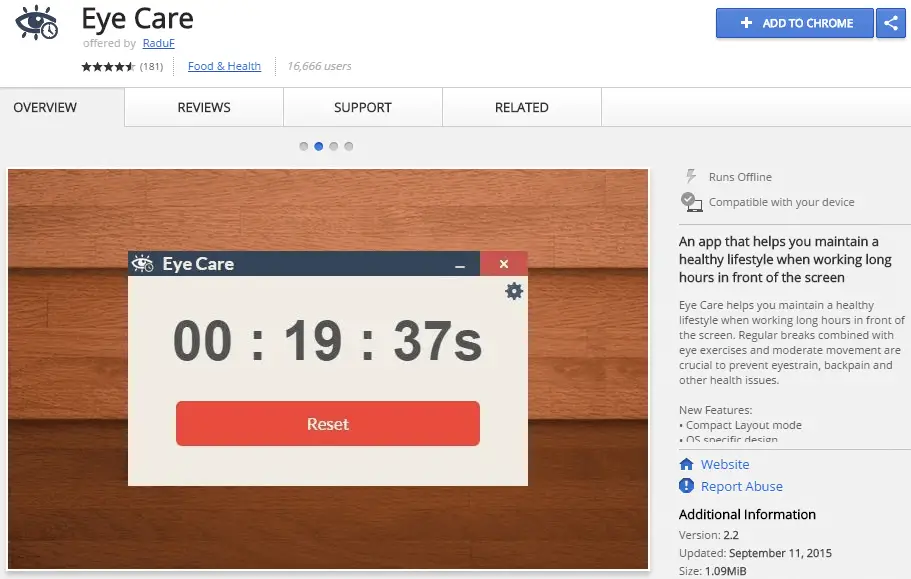Screen dimensions: 911x579
Task: Click the 16,666 users text
Action: click(x=319, y=66)
